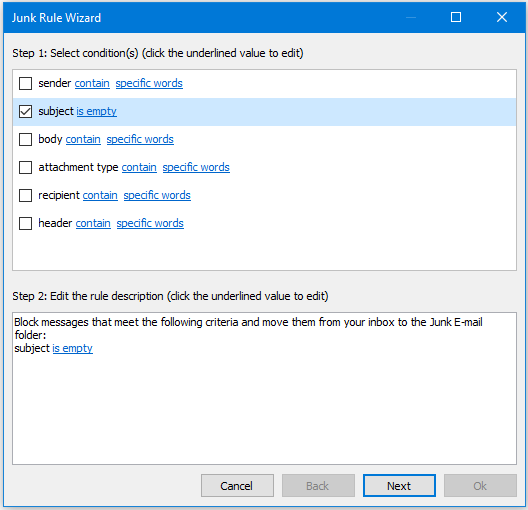Click inside the rule description box

264,388
